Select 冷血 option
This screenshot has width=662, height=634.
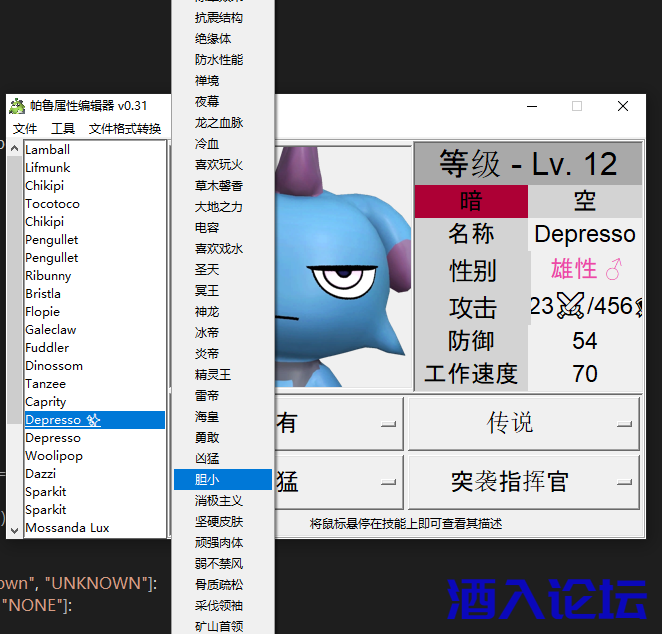pyautogui.click(x=223, y=144)
